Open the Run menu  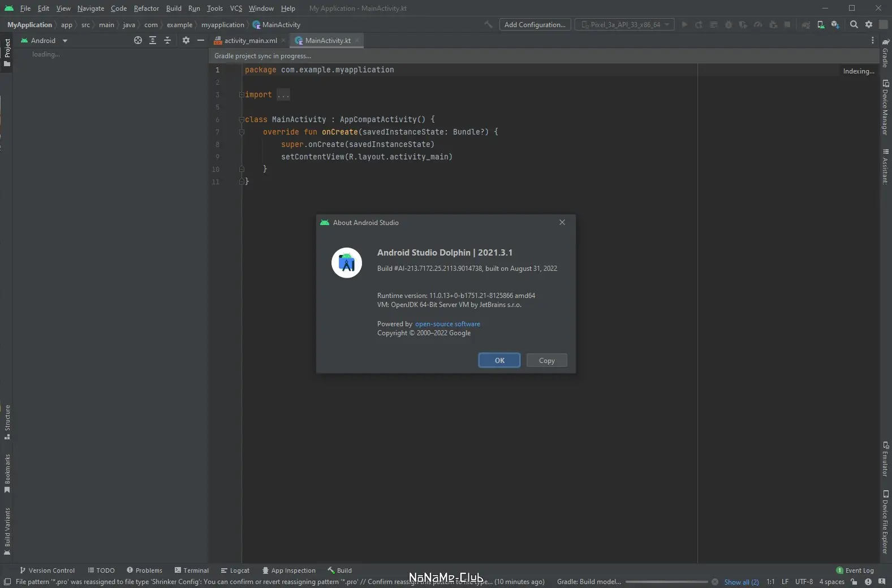(194, 8)
